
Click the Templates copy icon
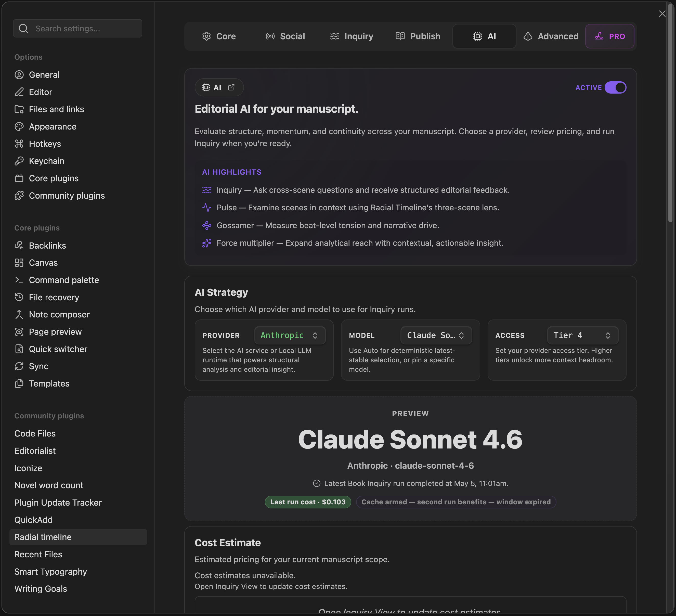19,384
